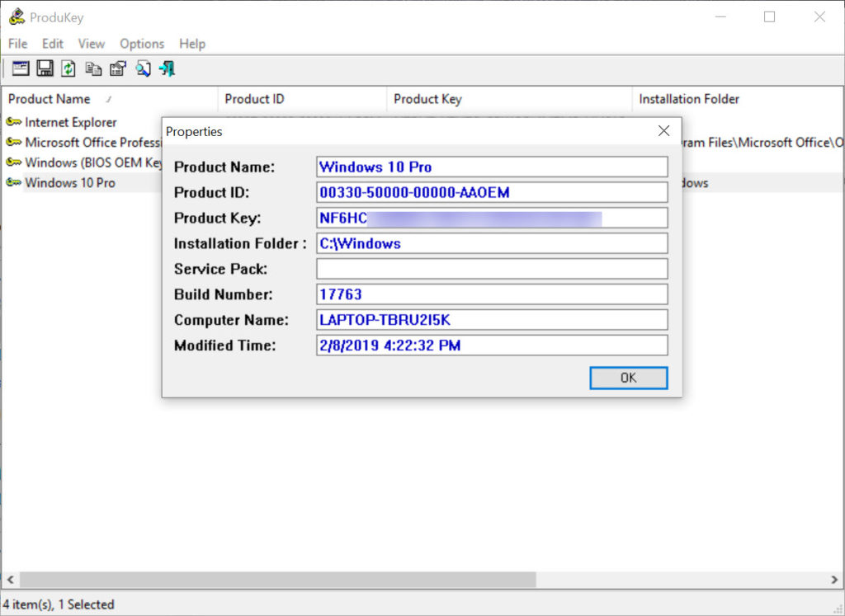
Task: Click the empty Service Pack field
Action: point(492,269)
